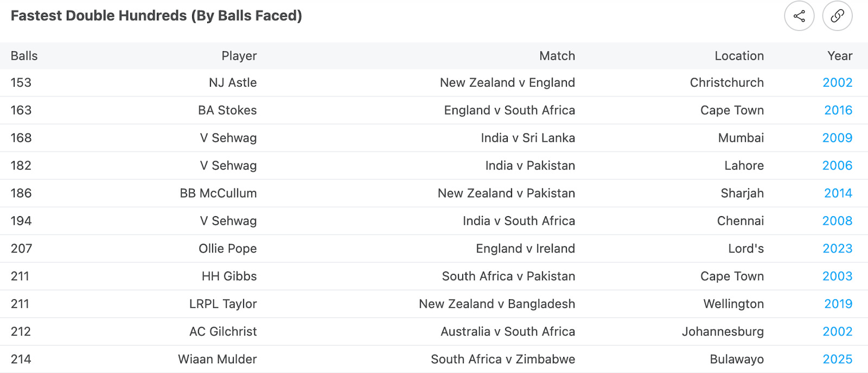Screen dimensions: 868x373
Task: Select the Wiaan Mulder player cell
Action: tap(218, 359)
